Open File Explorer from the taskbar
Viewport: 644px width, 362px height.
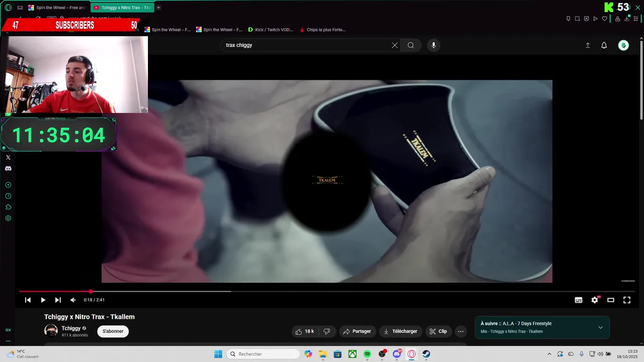[x=323, y=354]
